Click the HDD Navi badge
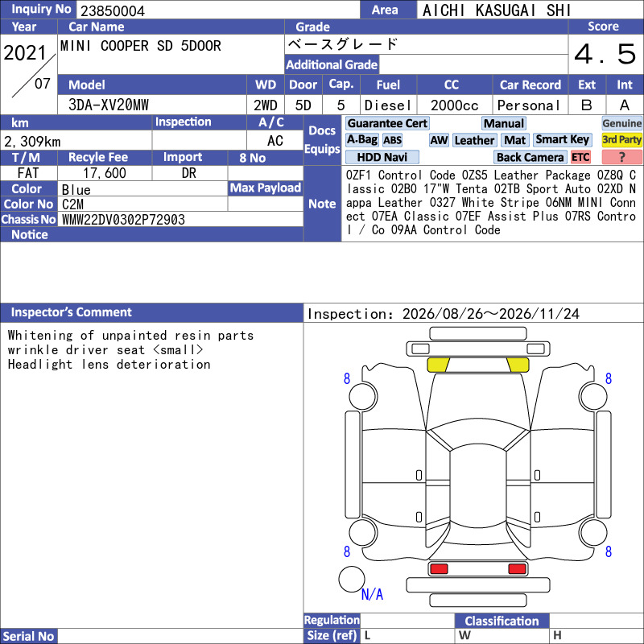The image size is (644, 644). click(382, 157)
